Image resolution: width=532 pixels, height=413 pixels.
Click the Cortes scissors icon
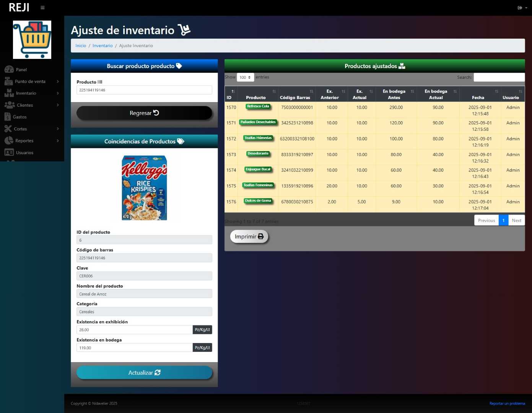click(x=8, y=129)
